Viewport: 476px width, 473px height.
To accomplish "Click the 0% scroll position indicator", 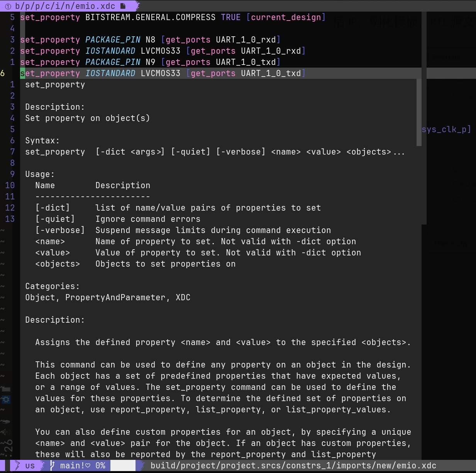I will coord(100,465).
